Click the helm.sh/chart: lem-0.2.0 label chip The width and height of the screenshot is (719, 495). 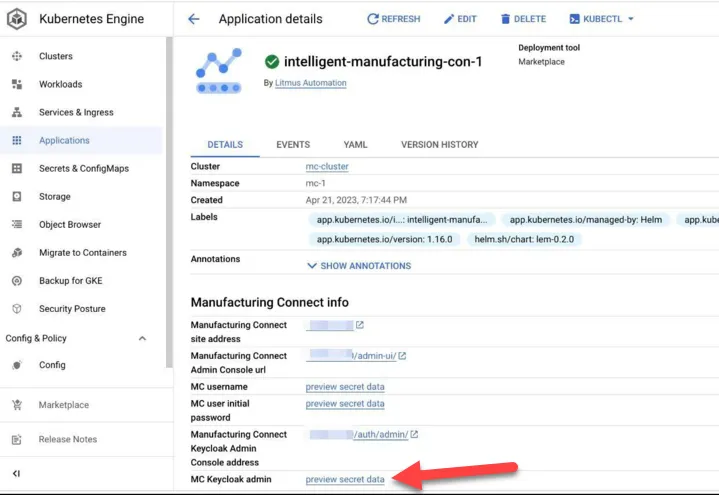click(x=524, y=239)
